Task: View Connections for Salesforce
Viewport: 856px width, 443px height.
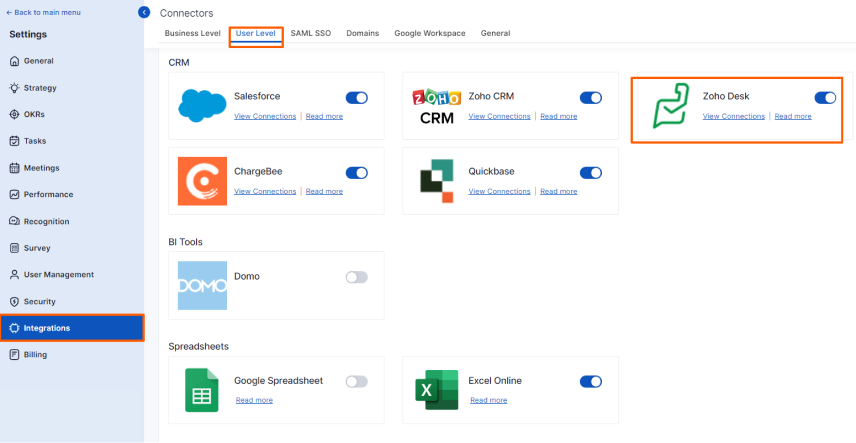Action: click(x=265, y=116)
